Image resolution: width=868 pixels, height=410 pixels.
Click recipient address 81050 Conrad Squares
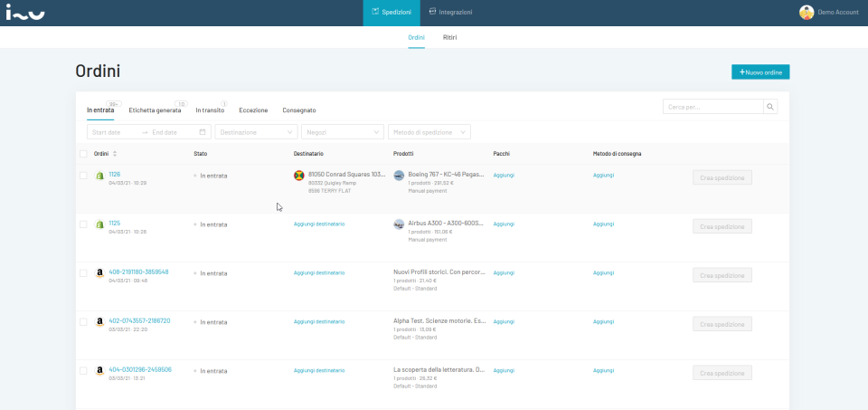point(347,174)
